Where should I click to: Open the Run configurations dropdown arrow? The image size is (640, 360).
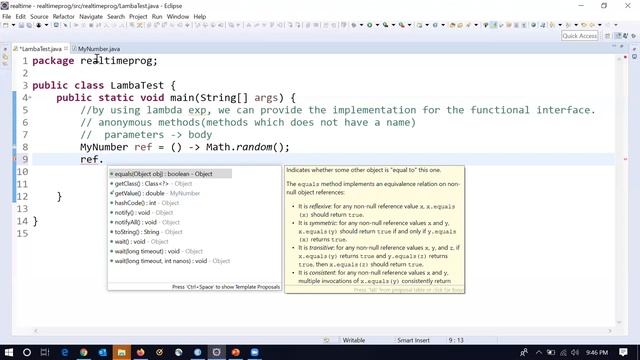pos(377,25)
